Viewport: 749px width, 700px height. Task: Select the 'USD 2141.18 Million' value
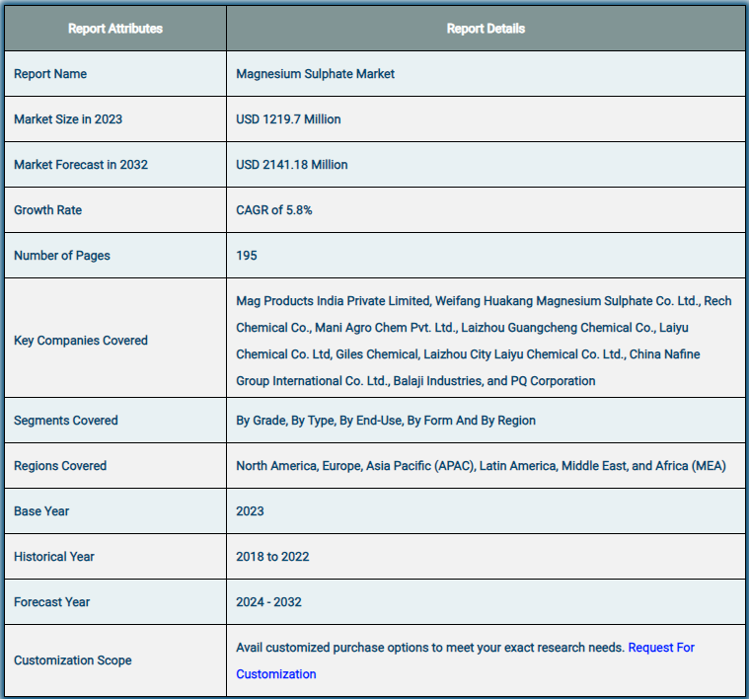click(292, 165)
